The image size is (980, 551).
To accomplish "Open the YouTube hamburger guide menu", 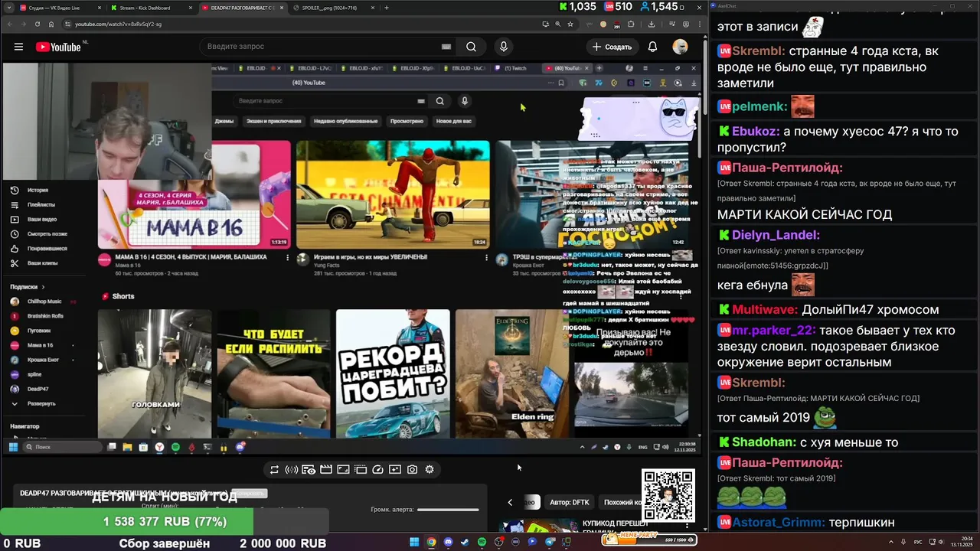I will point(18,47).
